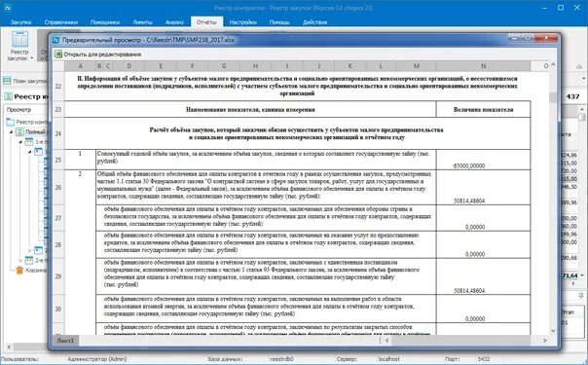The height and width of the screenshot is (365, 588).
Task: Collapse the Полный tree node
Action: pyautogui.click(x=12, y=132)
